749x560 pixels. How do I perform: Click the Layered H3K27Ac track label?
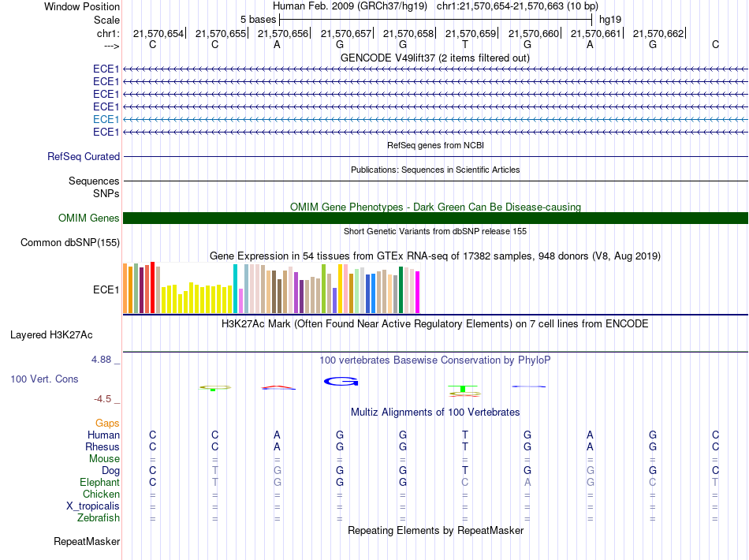coord(51,335)
